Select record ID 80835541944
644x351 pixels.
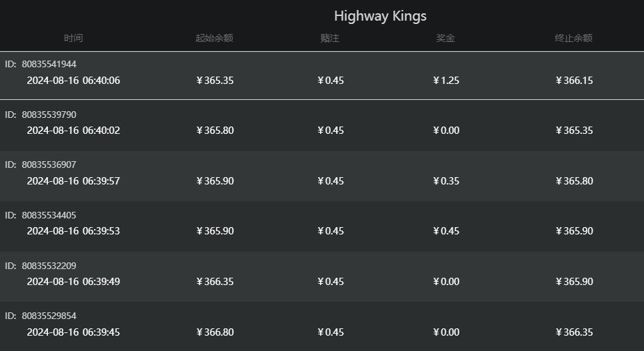[x=49, y=64]
